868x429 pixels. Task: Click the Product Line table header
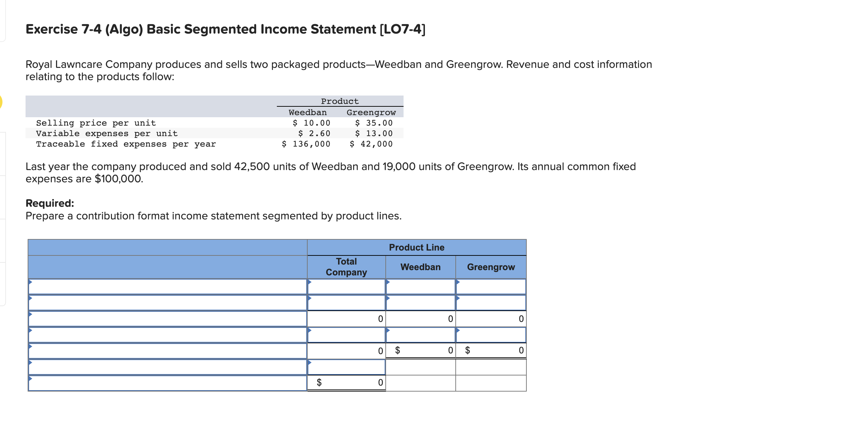click(416, 247)
